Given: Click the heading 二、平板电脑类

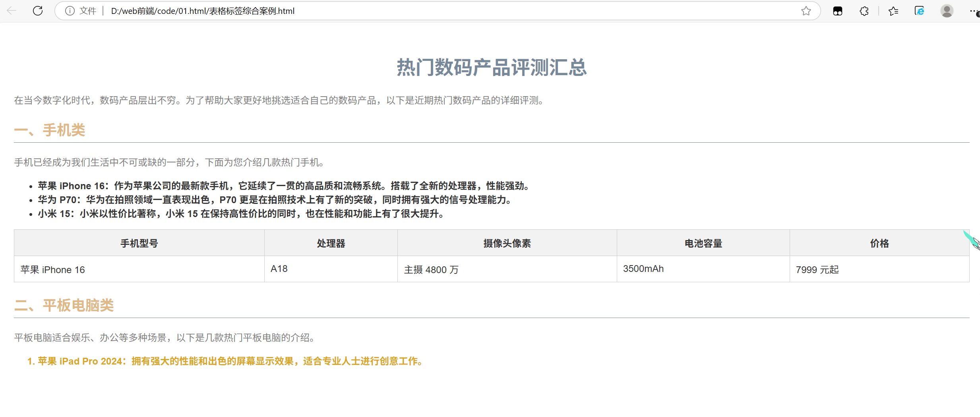Looking at the screenshot, I should [x=64, y=305].
